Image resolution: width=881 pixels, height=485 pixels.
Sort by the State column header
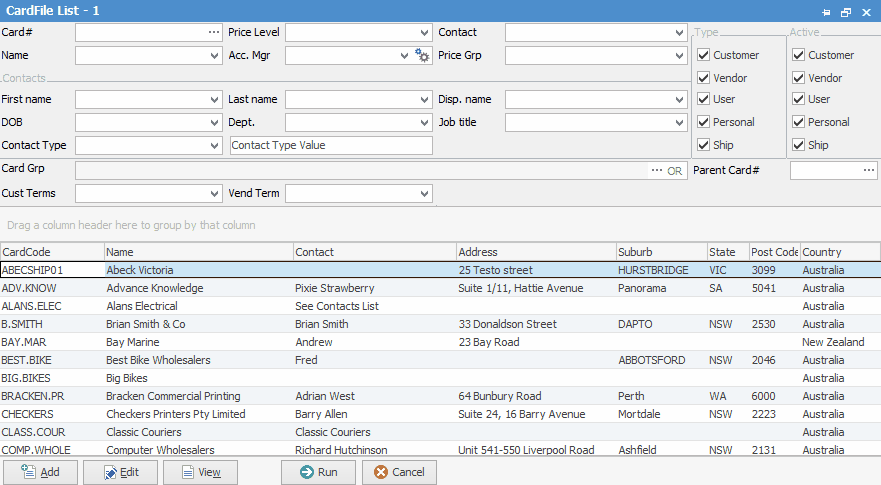point(728,252)
